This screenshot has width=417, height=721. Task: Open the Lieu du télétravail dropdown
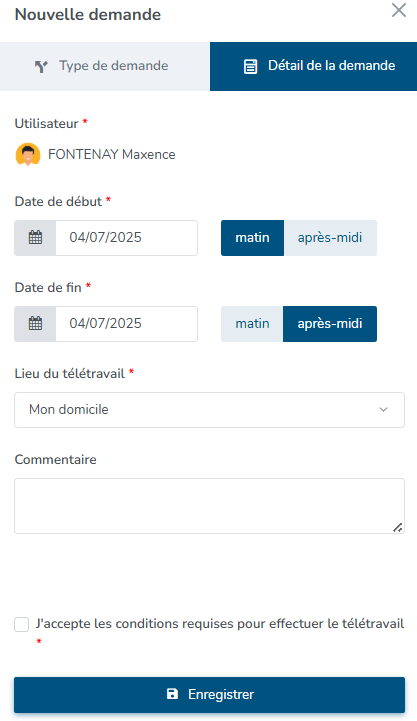coord(210,410)
